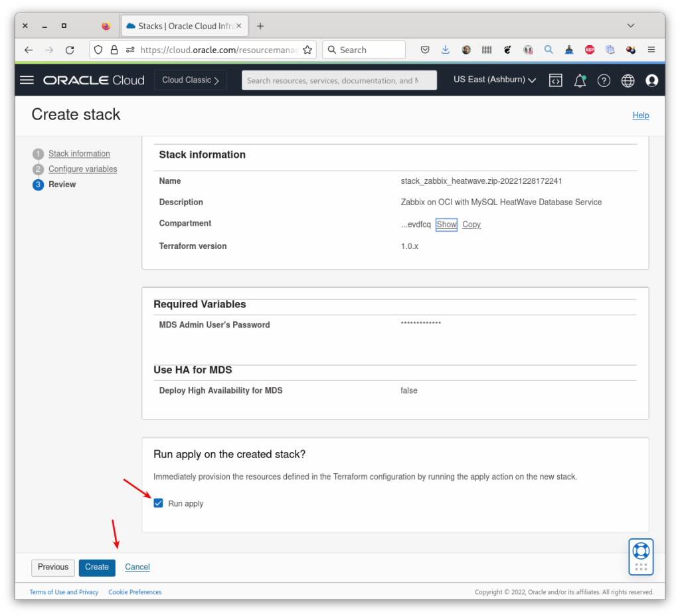The width and height of the screenshot is (680, 616).
Task: Click the Oracle Cloud logo
Action: pos(94,80)
